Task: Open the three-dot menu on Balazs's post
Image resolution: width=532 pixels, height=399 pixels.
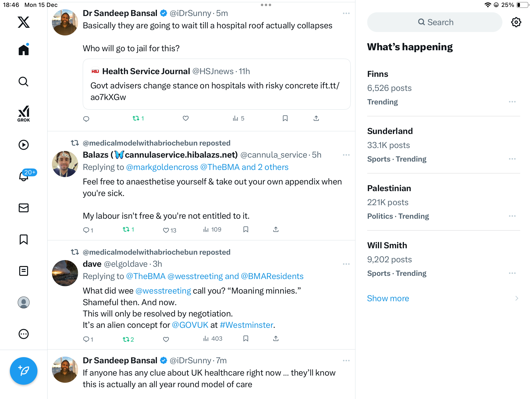Action: [x=346, y=155]
